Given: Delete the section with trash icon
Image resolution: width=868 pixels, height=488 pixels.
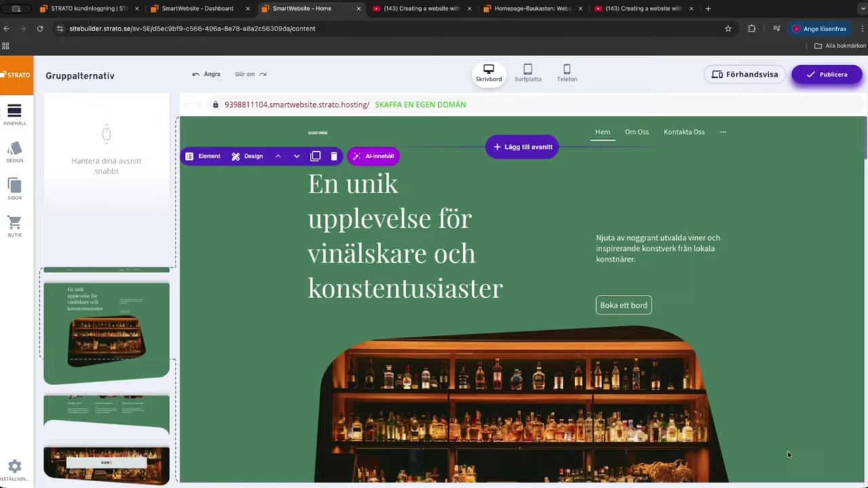Looking at the screenshot, I should coord(334,156).
